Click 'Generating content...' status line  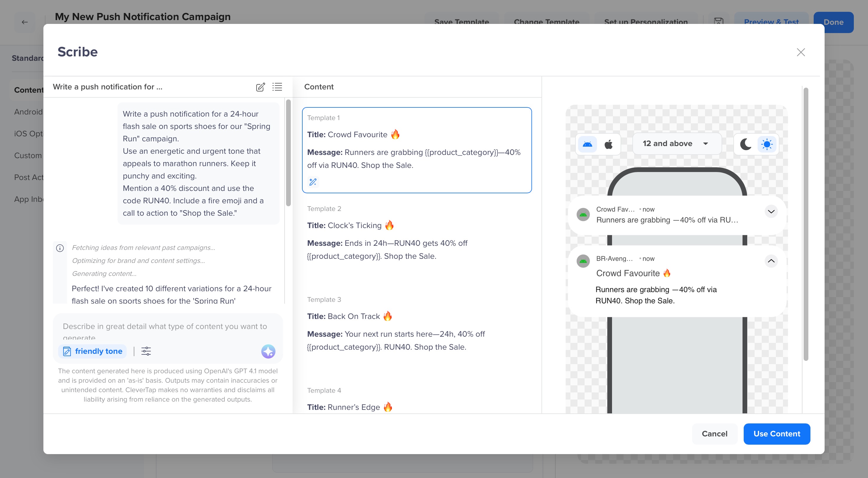104,274
